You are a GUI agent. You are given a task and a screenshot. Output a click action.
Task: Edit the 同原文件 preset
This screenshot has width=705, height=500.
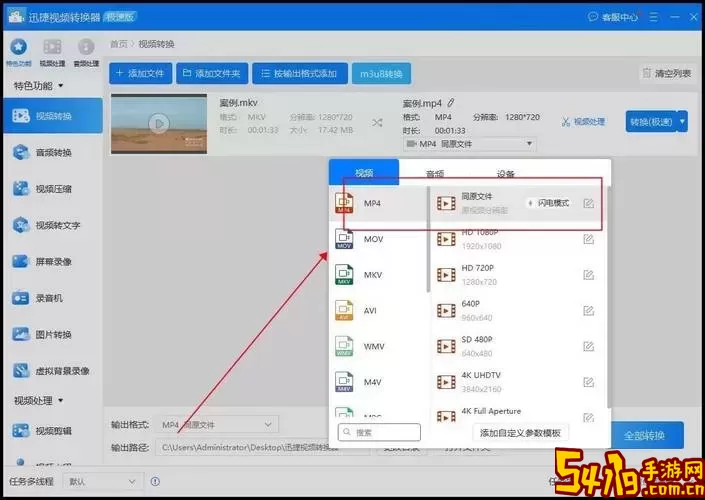[x=589, y=204]
